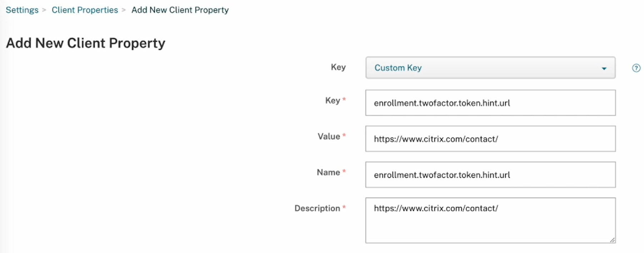The image size is (644, 253).
Task: Click the Add New Client Property page heading
Action: tap(86, 43)
